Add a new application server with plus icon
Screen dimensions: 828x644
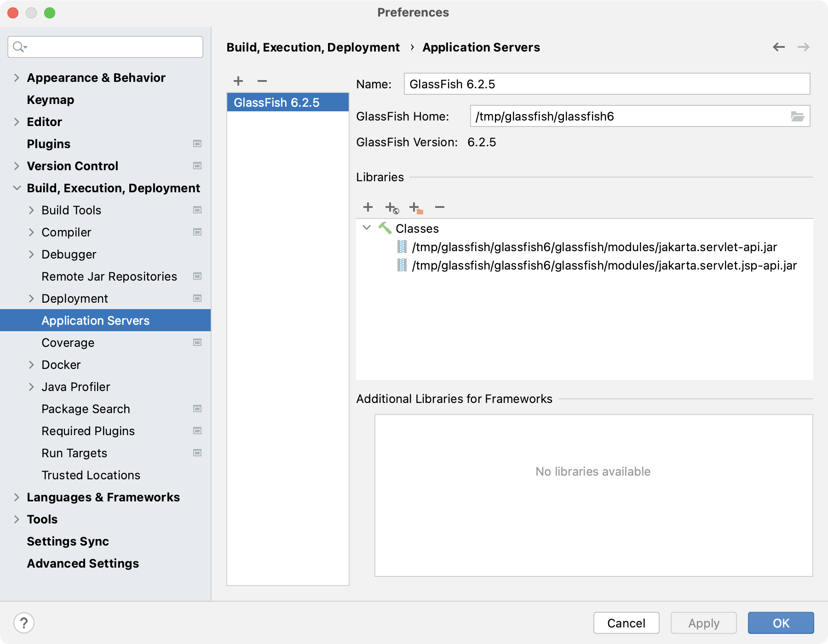238,81
